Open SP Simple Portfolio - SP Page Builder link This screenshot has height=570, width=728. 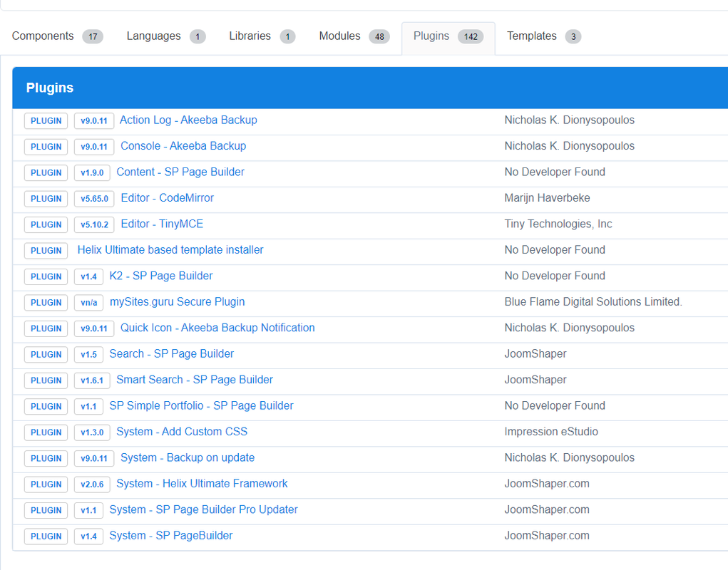coord(202,406)
